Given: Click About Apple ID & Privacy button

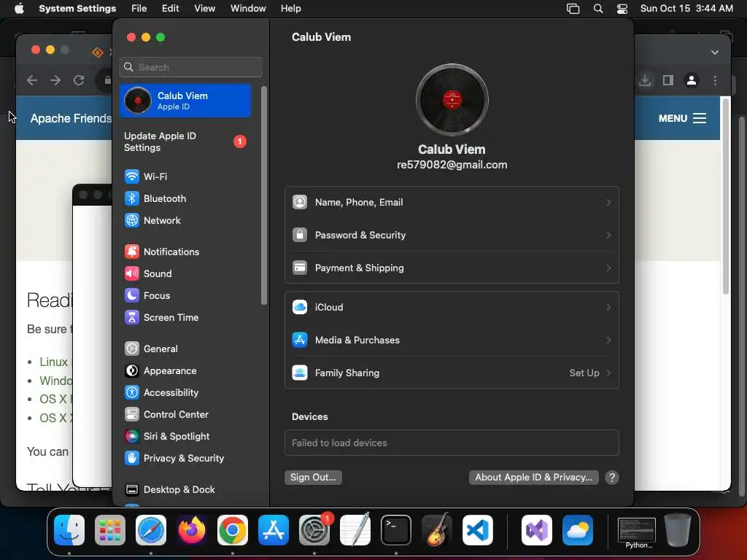Looking at the screenshot, I should (533, 477).
